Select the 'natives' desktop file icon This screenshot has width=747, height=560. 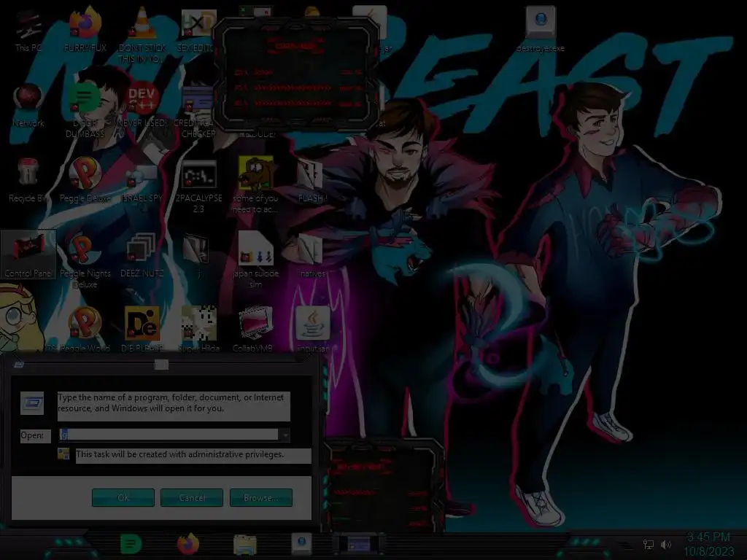(312, 255)
